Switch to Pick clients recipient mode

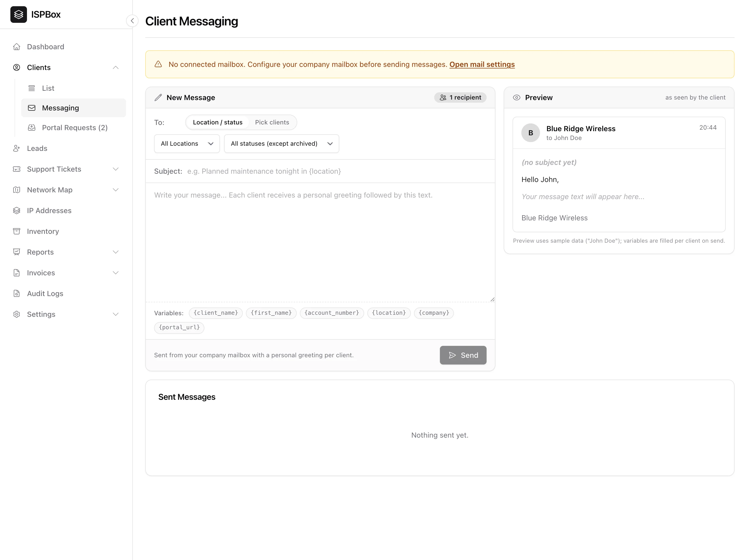click(x=272, y=122)
